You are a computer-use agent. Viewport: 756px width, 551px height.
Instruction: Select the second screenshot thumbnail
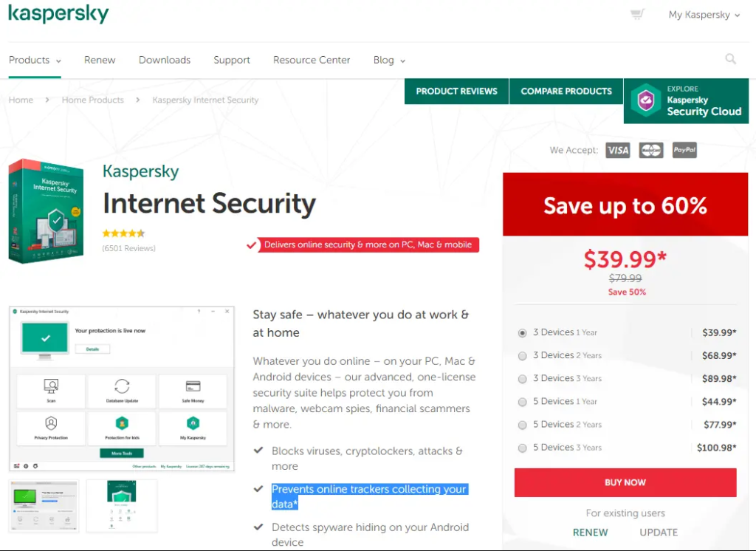point(122,506)
